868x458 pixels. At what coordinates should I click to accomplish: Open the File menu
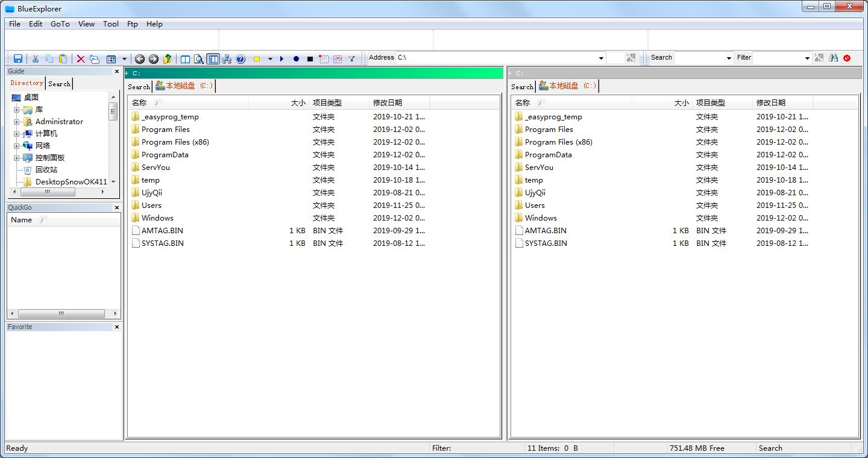coord(15,24)
